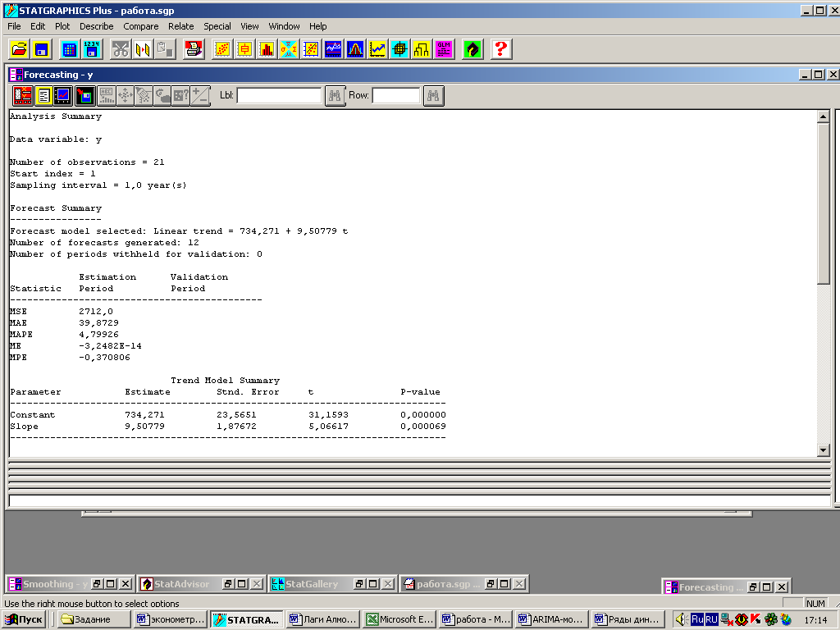Open the Describe menu

coord(97,26)
